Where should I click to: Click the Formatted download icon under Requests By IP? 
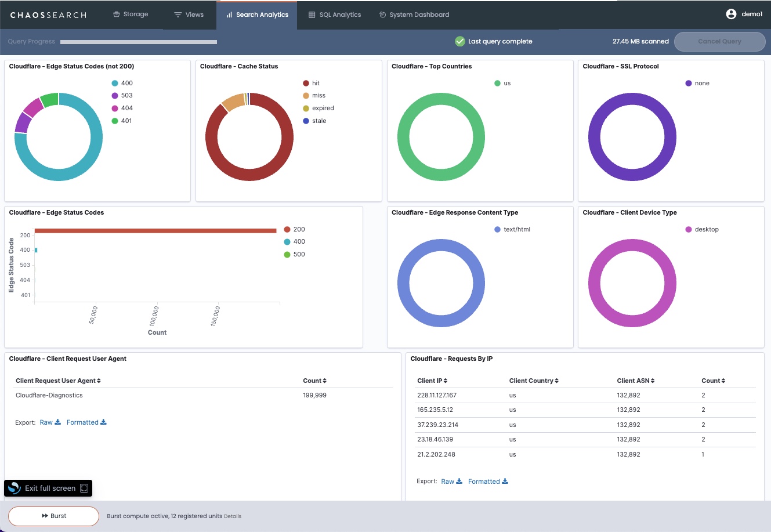click(505, 482)
